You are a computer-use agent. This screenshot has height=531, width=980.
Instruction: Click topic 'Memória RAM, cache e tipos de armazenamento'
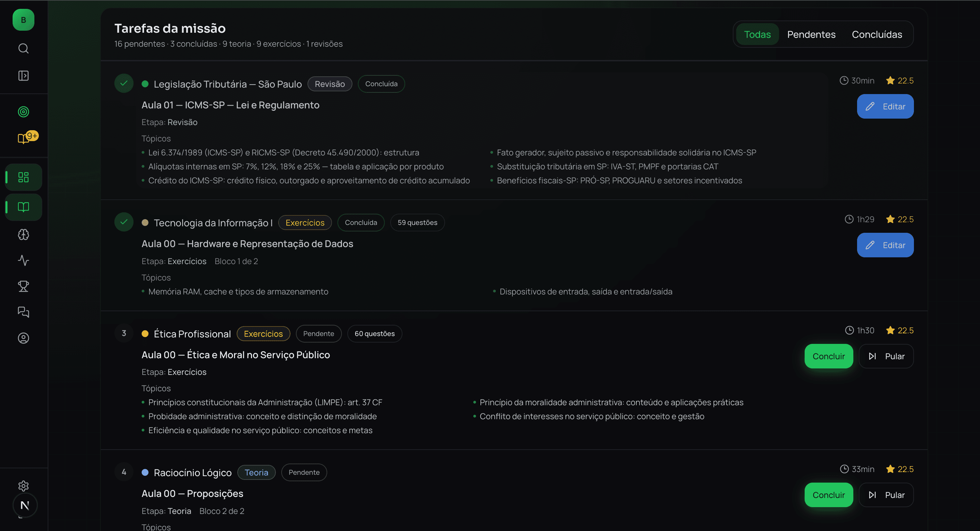pos(238,292)
